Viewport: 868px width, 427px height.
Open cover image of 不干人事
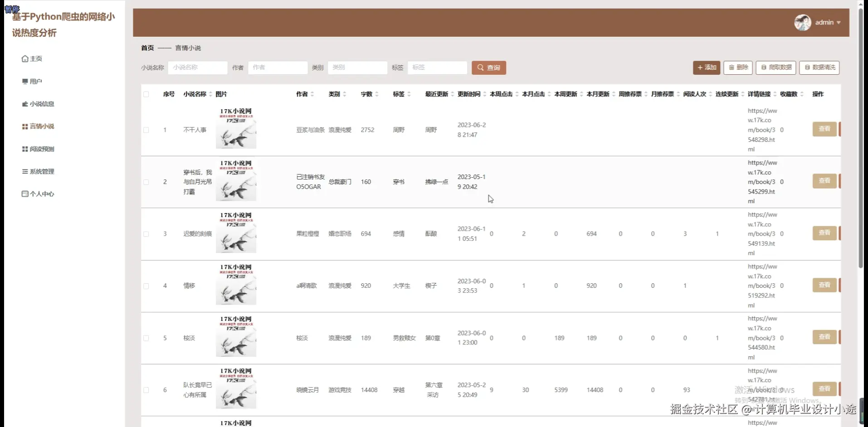pyautogui.click(x=236, y=128)
